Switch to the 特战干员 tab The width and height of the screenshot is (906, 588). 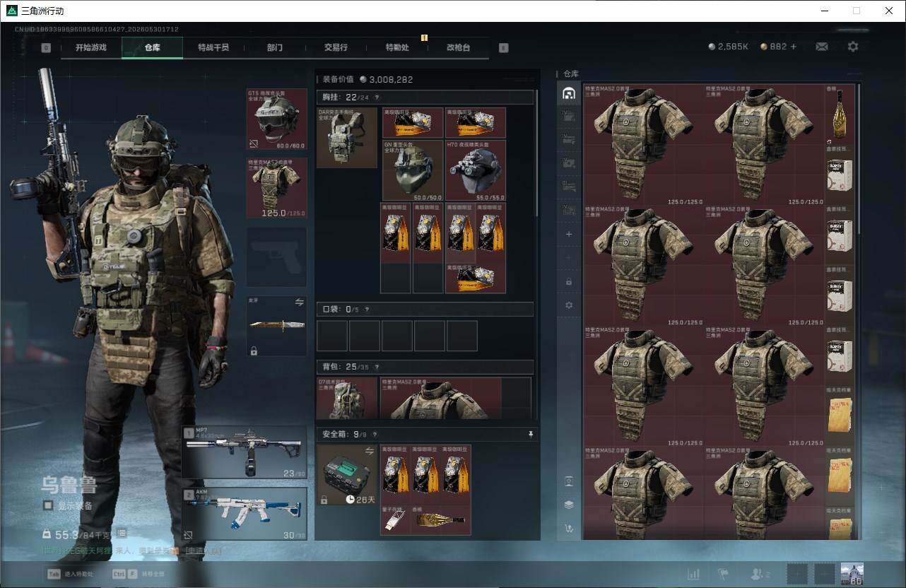[x=213, y=47]
